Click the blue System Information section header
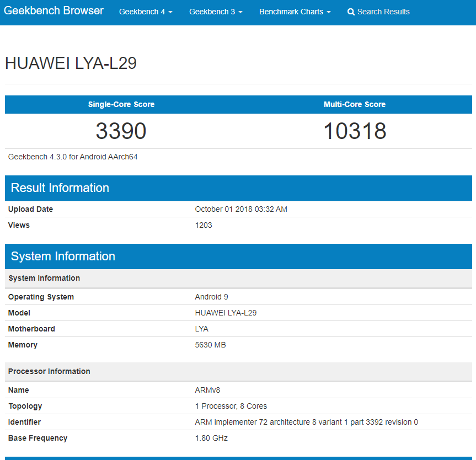 click(238, 256)
